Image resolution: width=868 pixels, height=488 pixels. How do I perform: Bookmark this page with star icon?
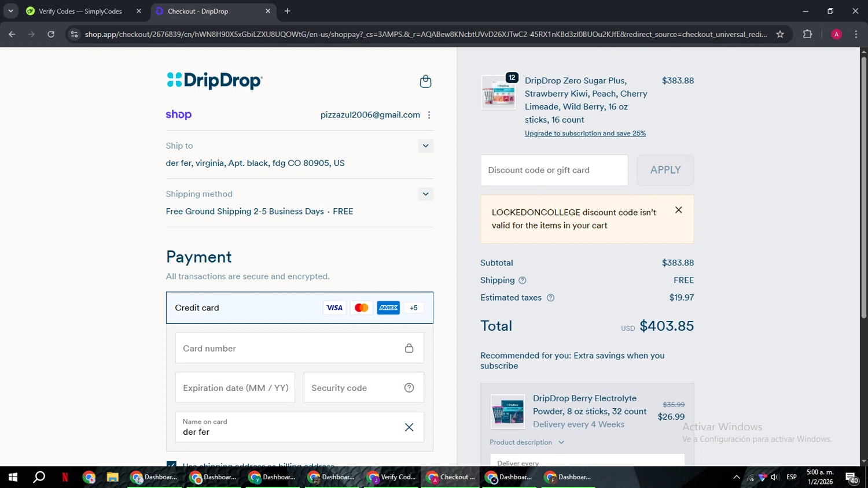click(x=780, y=34)
